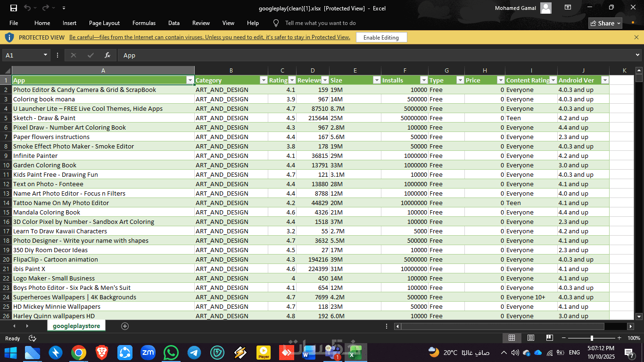Click the Save icon in the title bar
Image resolution: width=644 pixels, height=362 pixels.
(x=14, y=8)
